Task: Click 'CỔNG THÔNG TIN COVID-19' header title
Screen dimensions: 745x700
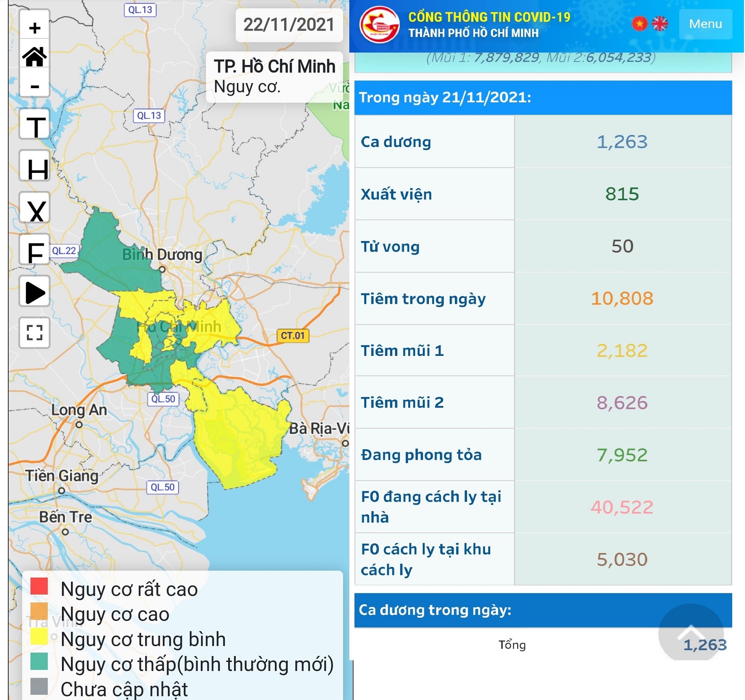Action: point(489,17)
